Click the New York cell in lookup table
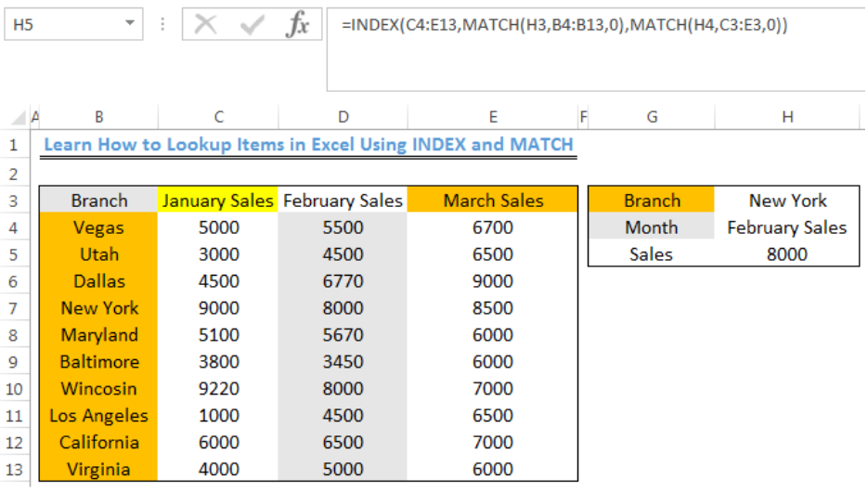Image resolution: width=868 pixels, height=492 pixels. (787, 201)
